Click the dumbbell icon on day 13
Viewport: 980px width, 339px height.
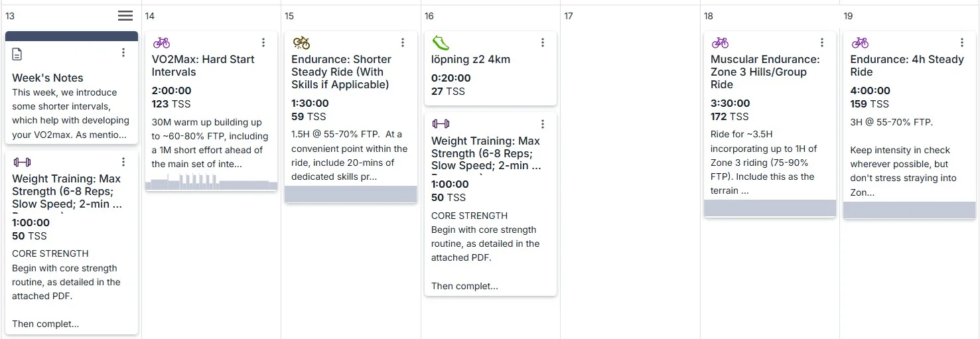(x=22, y=162)
